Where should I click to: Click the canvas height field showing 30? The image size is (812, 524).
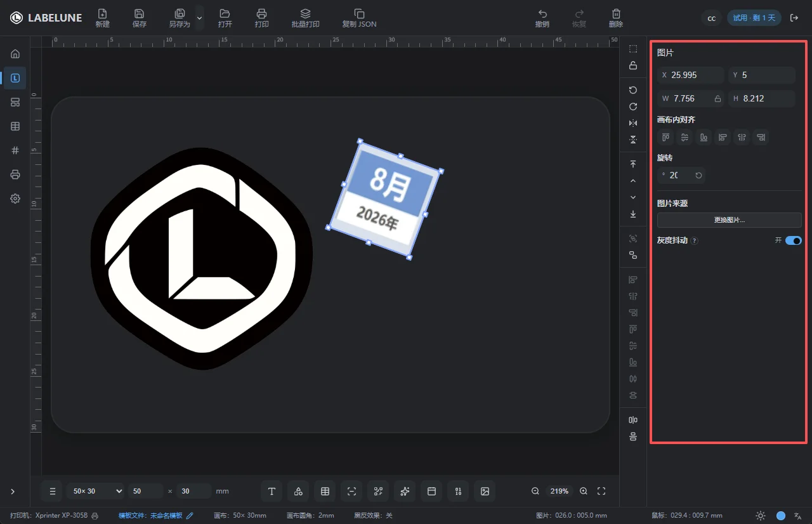click(x=194, y=491)
